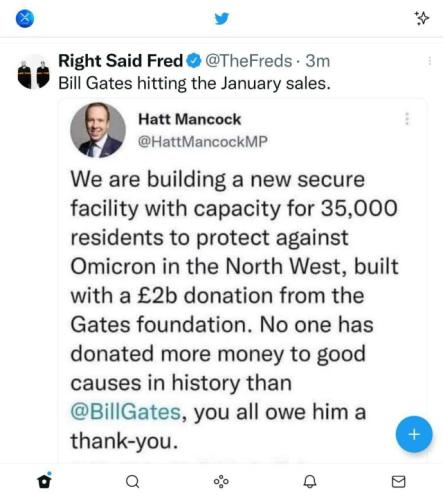This screenshot has height=500, width=443.
Task: Tap the Twitter bird logo
Action: pos(222,18)
